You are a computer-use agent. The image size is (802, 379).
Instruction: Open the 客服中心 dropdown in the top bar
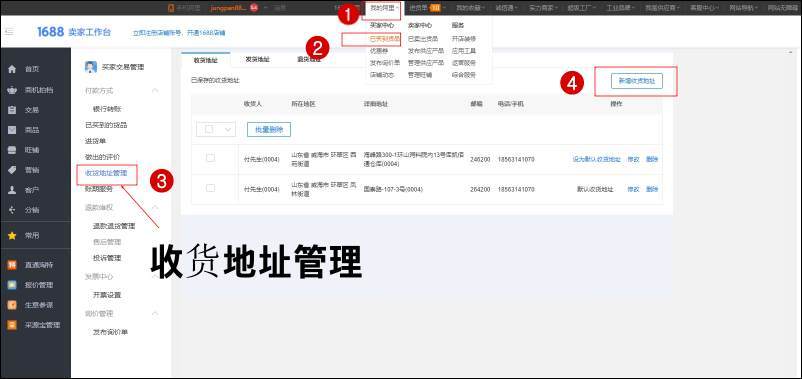(x=704, y=8)
